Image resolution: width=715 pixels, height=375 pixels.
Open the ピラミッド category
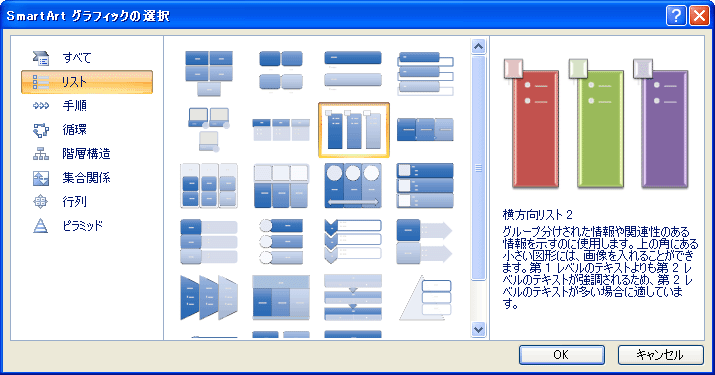[x=87, y=226]
